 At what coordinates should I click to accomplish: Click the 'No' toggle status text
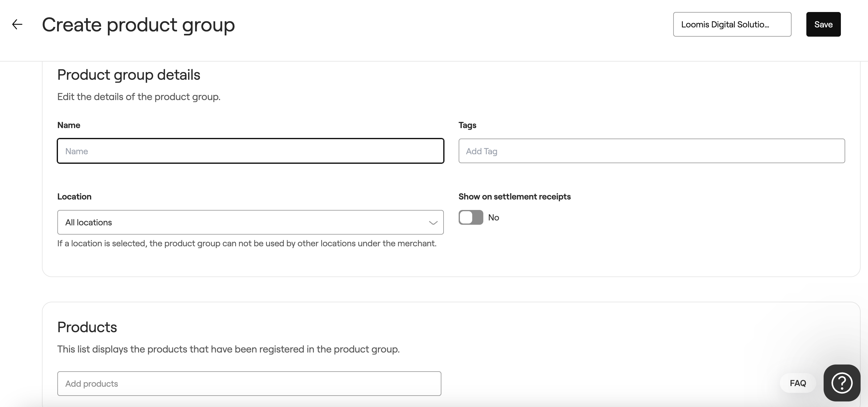tap(493, 217)
